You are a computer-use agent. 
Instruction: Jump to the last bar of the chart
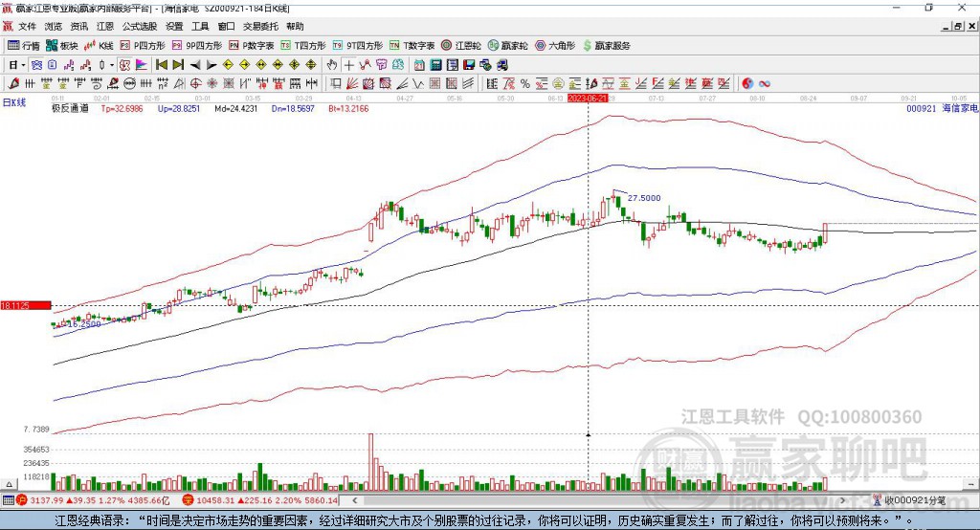point(178,65)
